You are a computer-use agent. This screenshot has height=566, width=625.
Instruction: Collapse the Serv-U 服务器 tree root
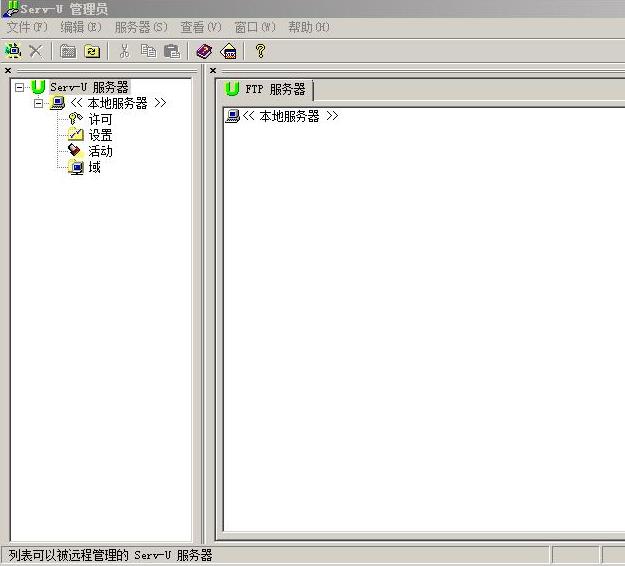(x=19, y=87)
